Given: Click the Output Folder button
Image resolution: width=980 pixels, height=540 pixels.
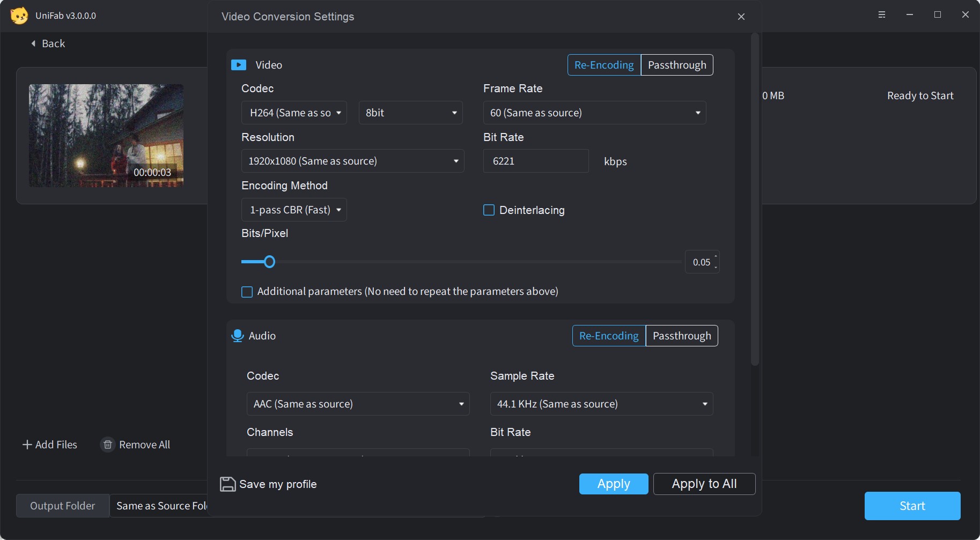Looking at the screenshot, I should pyautogui.click(x=63, y=506).
